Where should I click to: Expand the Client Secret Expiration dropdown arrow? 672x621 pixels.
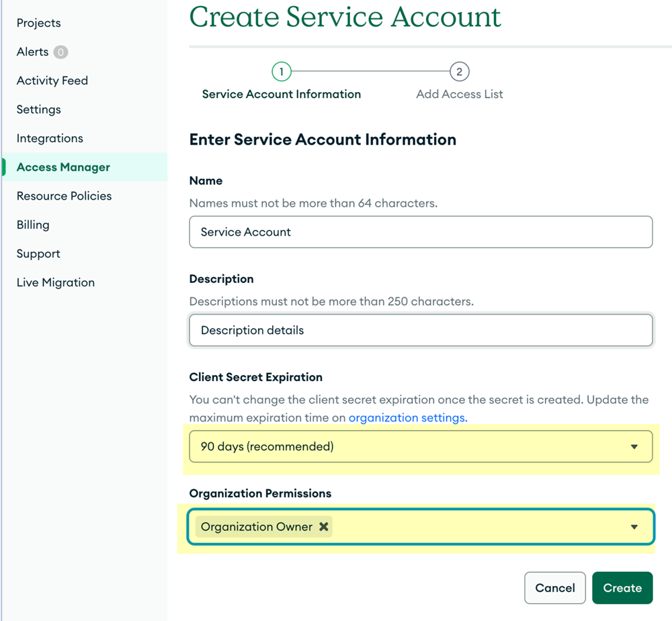click(x=634, y=447)
